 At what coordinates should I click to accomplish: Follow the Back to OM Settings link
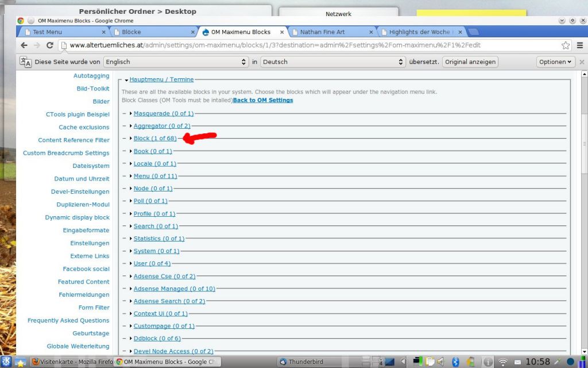coord(263,100)
